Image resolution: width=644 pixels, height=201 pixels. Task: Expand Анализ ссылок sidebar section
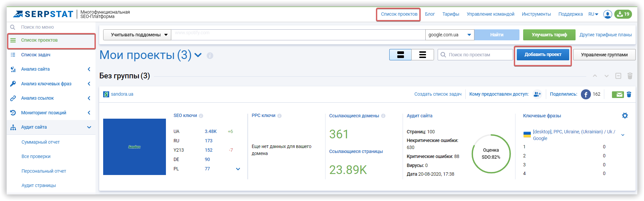[89, 98]
